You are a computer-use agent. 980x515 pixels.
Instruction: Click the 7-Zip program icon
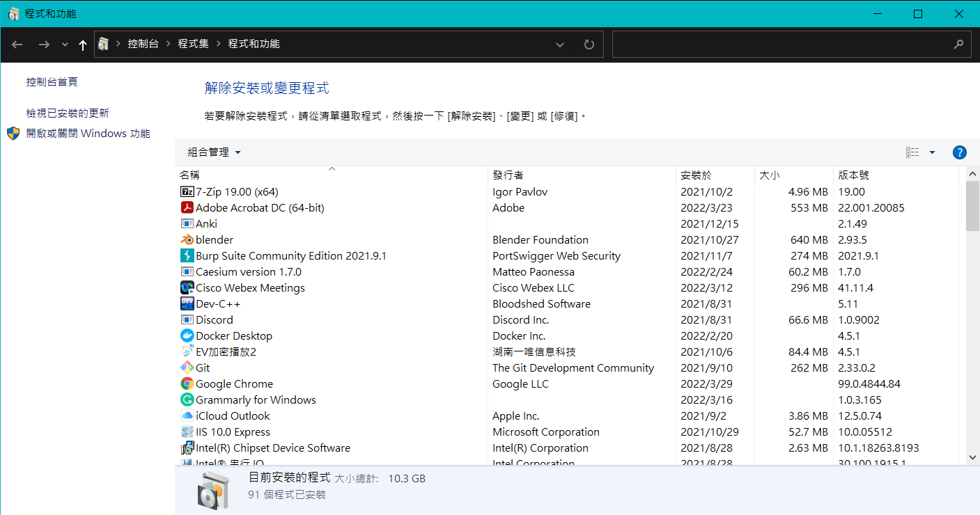(187, 191)
